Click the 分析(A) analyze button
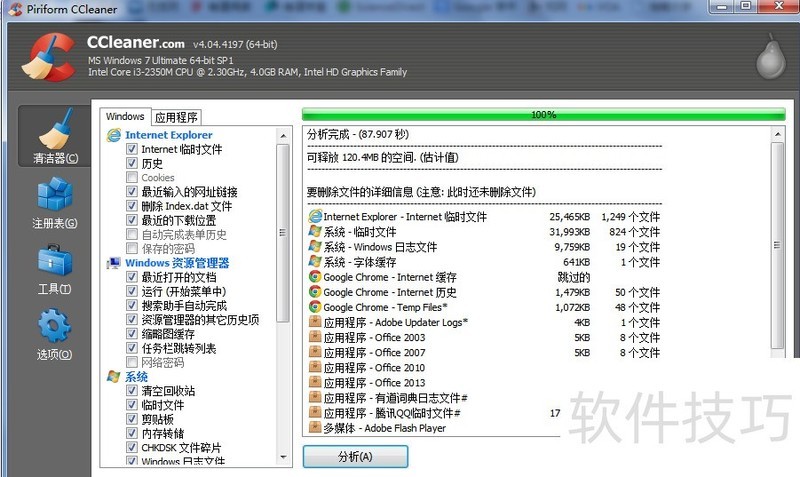The width and height of the screenshot is (800, 477). (x=355, y=457)
